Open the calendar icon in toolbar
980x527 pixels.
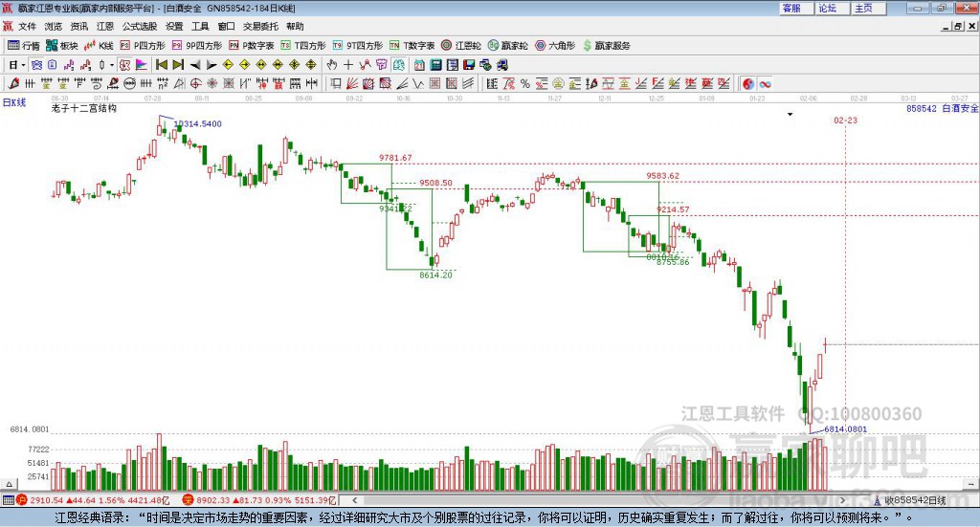pos(419,65)
